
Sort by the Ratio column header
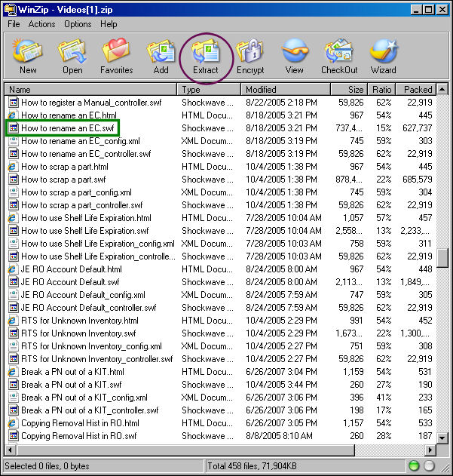tap(381, 90)
